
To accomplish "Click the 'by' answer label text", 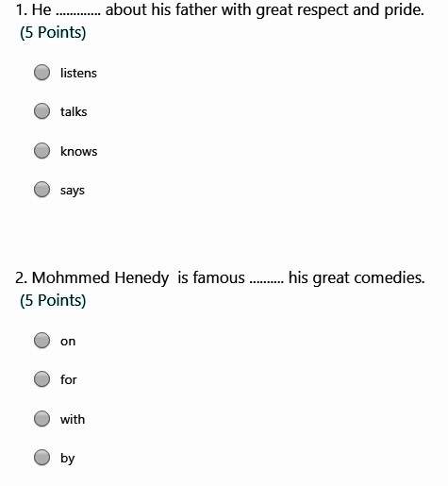I will click(x=68, y=459).
